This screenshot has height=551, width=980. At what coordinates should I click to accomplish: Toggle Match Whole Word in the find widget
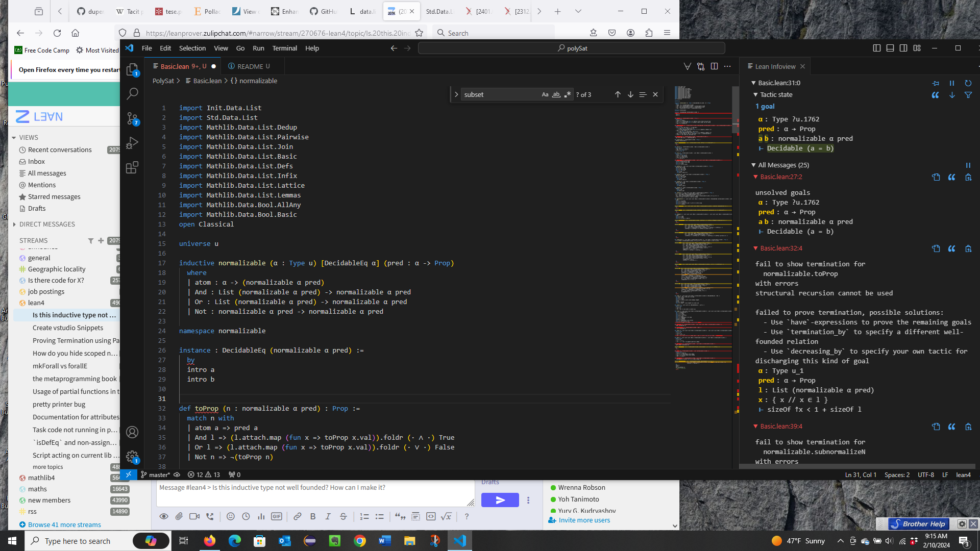(556, 94)
